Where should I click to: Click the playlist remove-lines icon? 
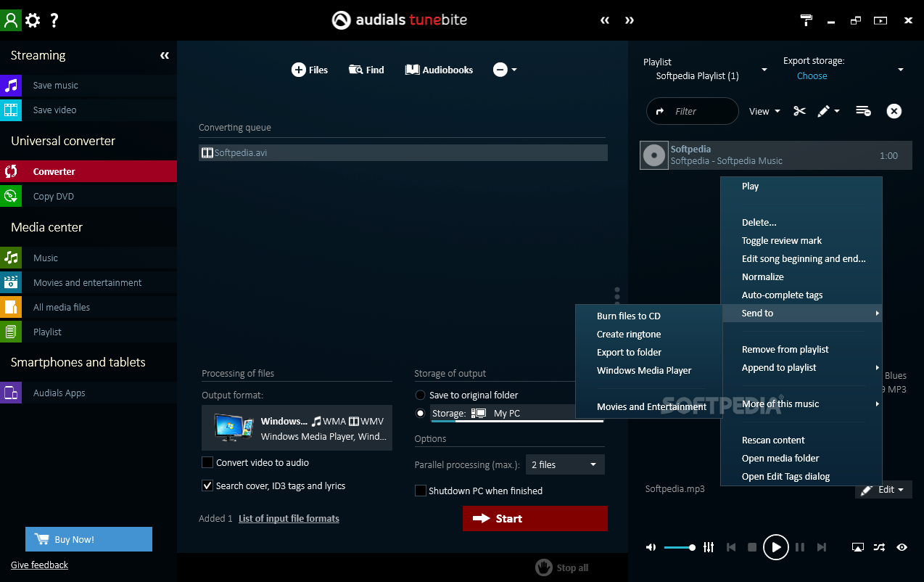coord(863,111)
